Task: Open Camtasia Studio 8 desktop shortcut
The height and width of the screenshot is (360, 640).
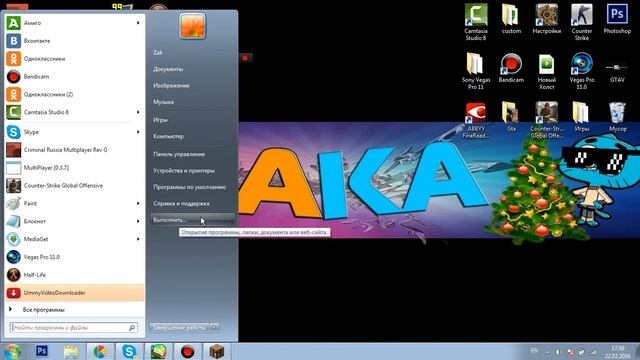Action: 476,22
